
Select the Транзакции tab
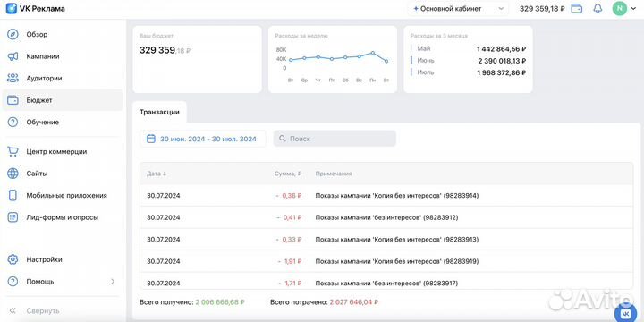click(x=159, y=112)
